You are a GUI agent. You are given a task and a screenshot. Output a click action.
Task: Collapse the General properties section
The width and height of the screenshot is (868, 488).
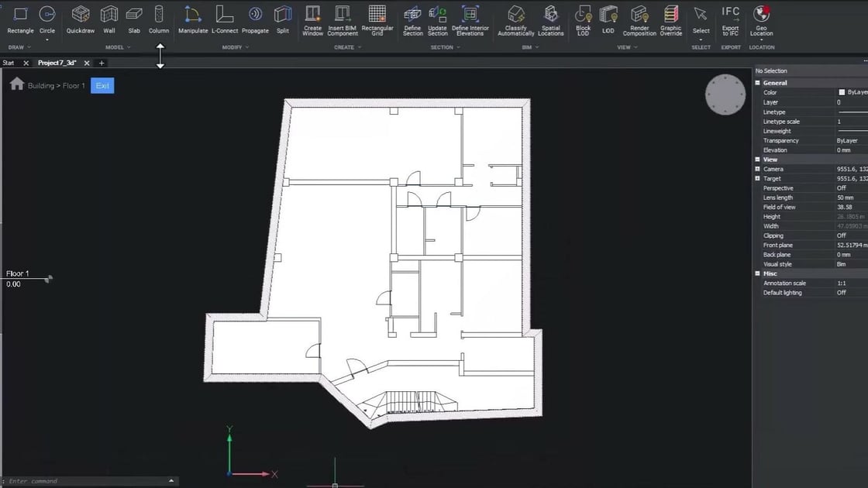tap(757, 82)
